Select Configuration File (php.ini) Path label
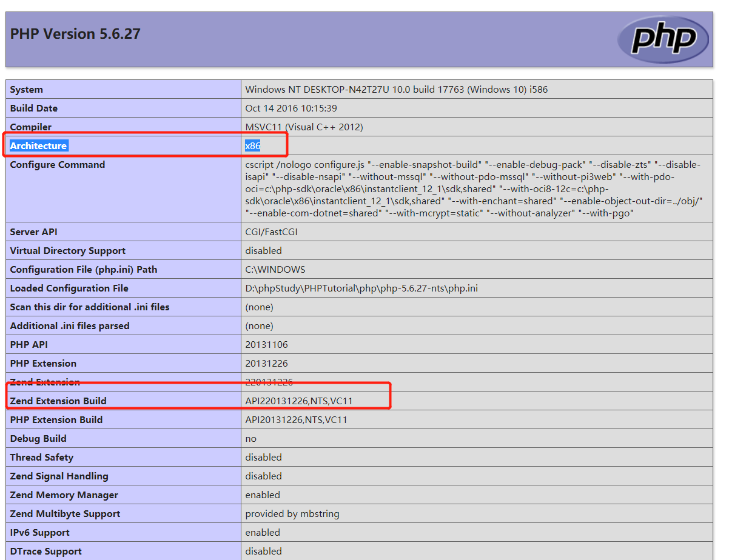The width and height of the screenshot is (729, 560). tap(84, 270)
